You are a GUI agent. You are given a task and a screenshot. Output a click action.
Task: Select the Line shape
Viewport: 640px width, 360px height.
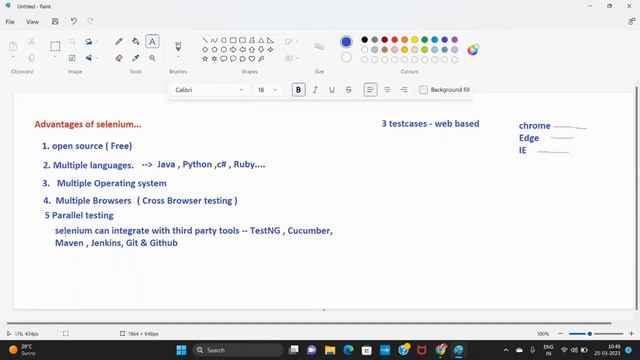point(205,40)
